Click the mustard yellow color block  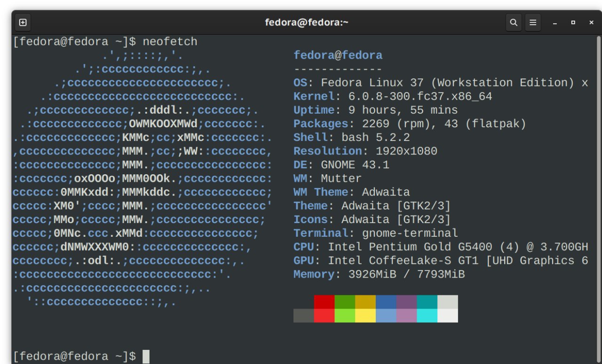click(x=365, y=302)
